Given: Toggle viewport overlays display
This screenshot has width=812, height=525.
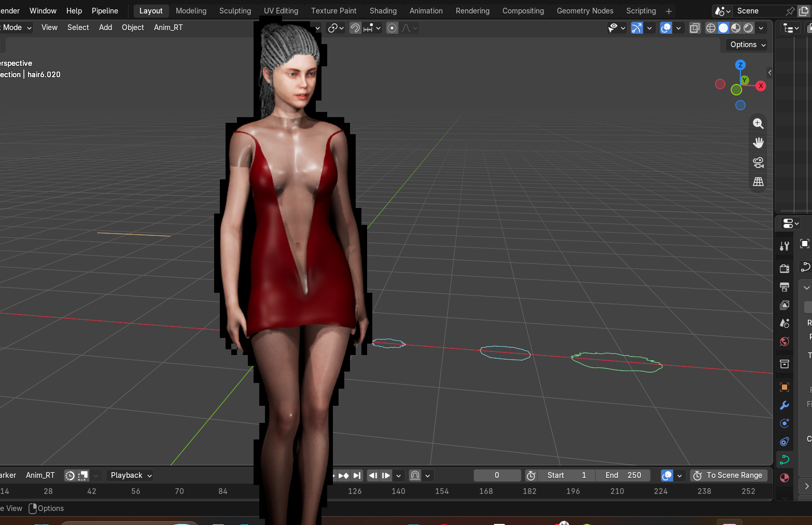Looking at the screenshot, I should pos(666,28).
